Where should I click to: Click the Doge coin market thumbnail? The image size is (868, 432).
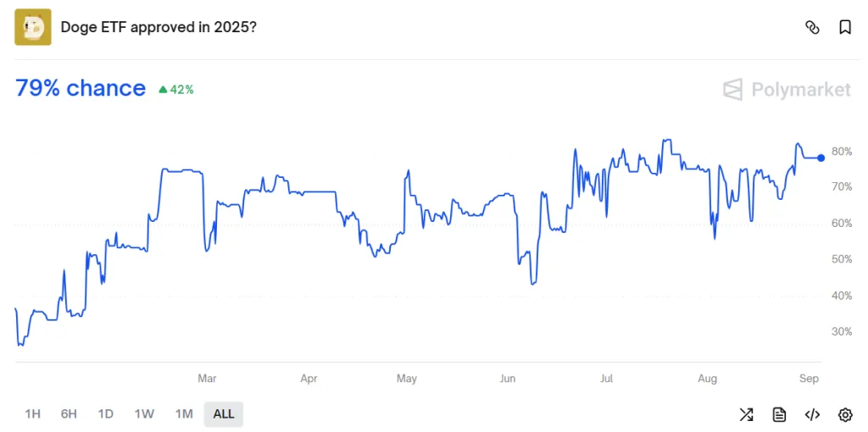pyautogui.click(x=33, y=27)
